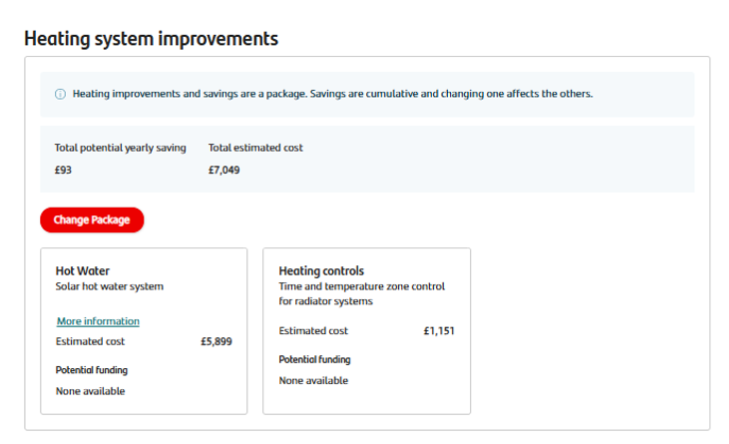This screenshot has height=444, width=729.
Task: Click the Time and temperature zone control description
Action: 362,293
